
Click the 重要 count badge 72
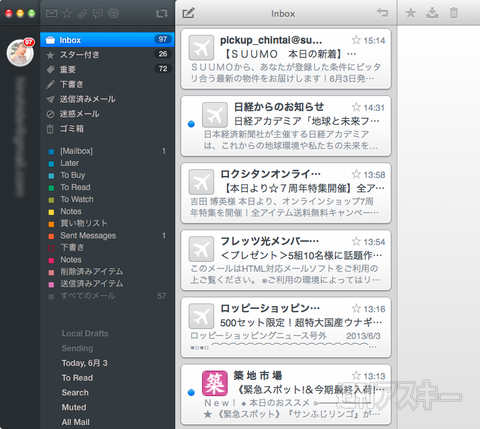(x=163, y=69)
